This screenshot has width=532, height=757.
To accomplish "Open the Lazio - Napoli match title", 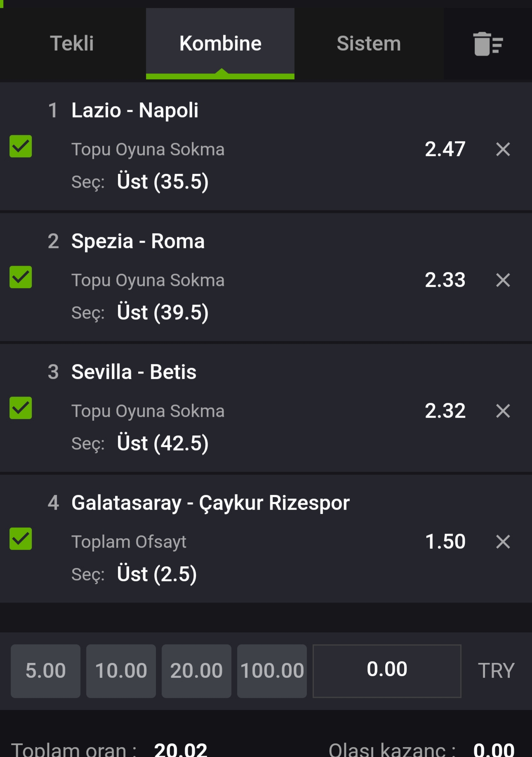I will click(x=135, y=110).
